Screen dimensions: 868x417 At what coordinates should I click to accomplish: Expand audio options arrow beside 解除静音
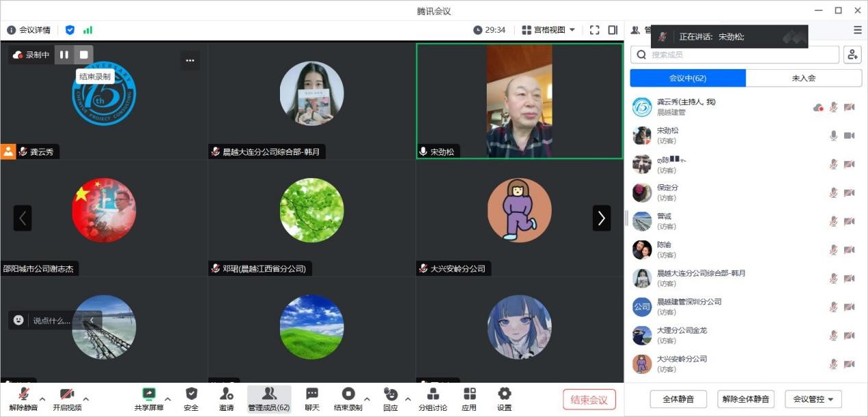click(x=42, y=399)
